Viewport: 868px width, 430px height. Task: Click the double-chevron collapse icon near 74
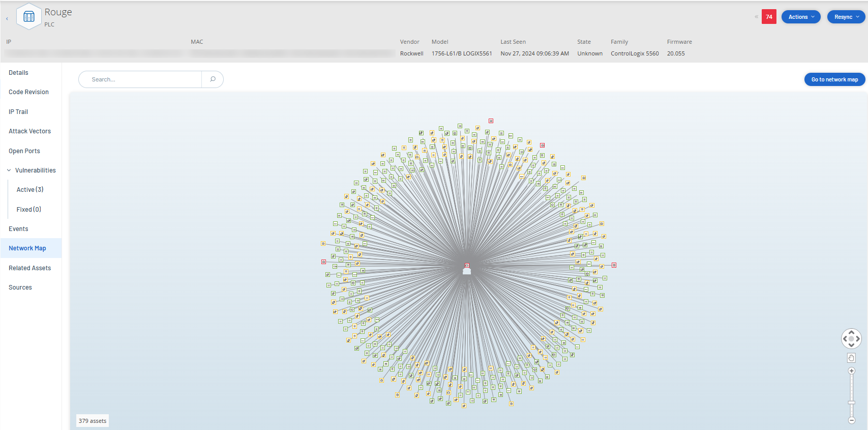coord(756,17)
